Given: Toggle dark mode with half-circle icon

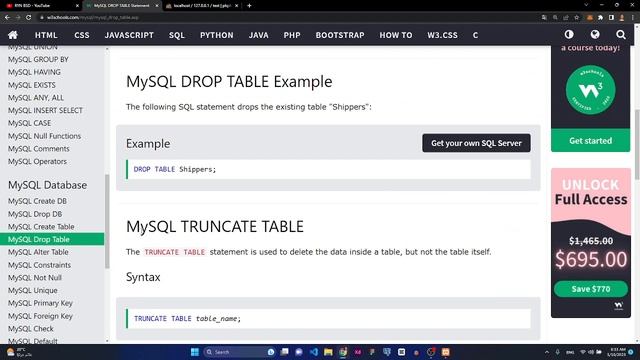Looking at the screenshot, I should click(x=569, y=35).
